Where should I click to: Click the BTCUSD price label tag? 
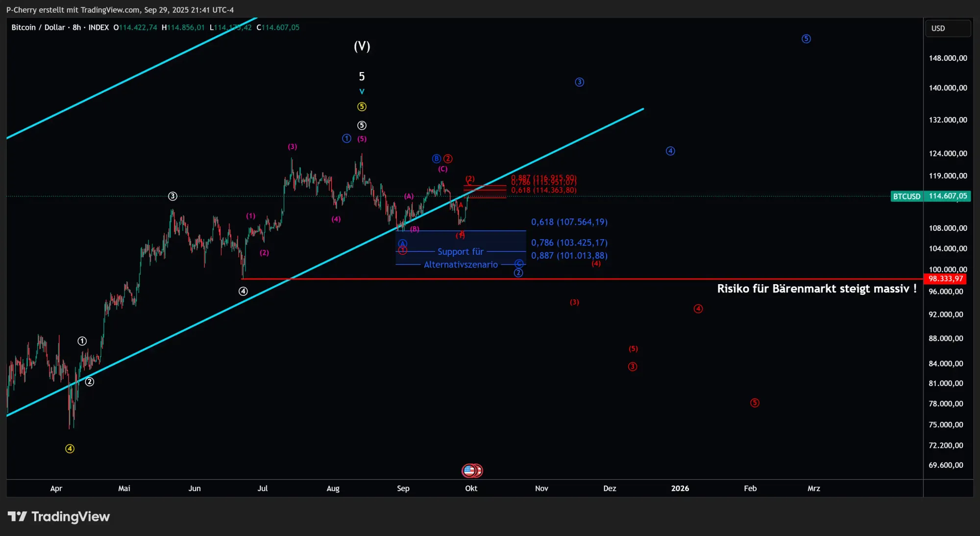click(906, 196)
